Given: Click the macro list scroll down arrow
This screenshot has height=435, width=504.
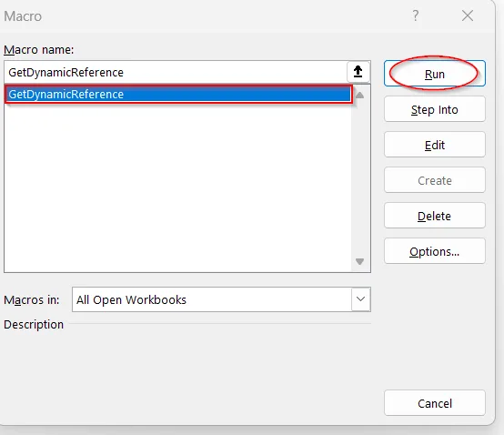Looking at the screenshot, I should [x=360, y=261].
